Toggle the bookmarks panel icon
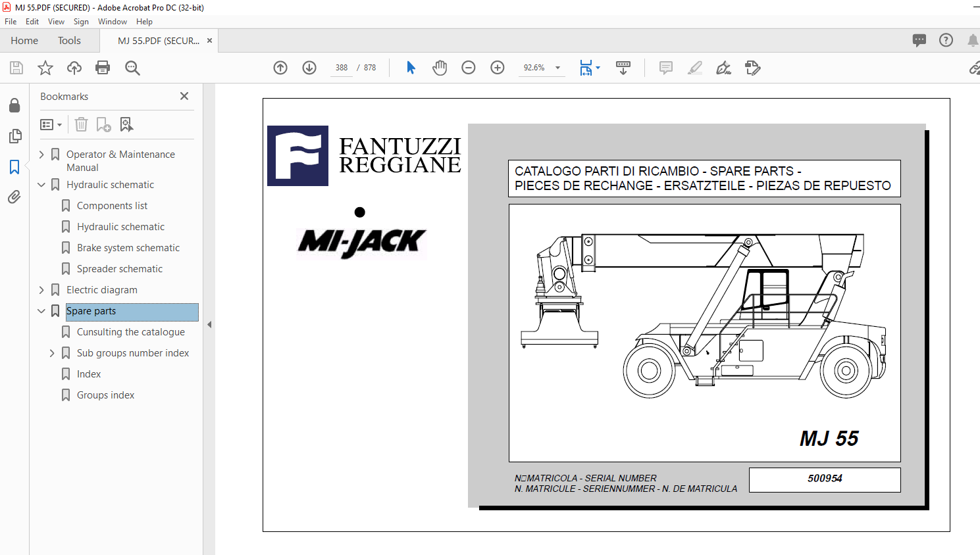 (14, 166)
